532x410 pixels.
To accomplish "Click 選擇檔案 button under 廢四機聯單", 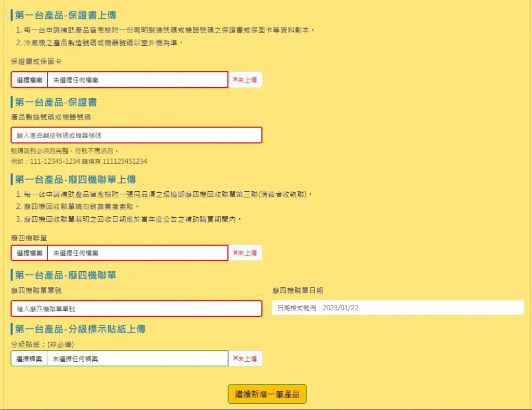I will (x=28, y=253).
